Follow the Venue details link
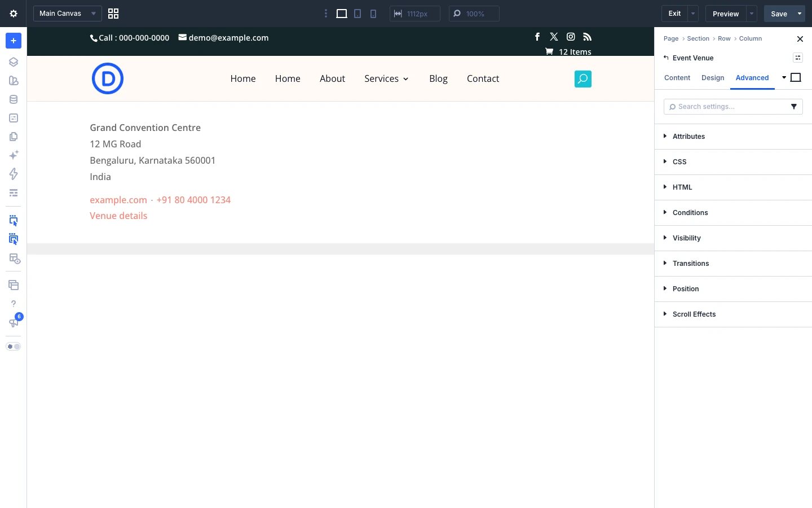This screenshot has height=508, width=812. point(118,216)
